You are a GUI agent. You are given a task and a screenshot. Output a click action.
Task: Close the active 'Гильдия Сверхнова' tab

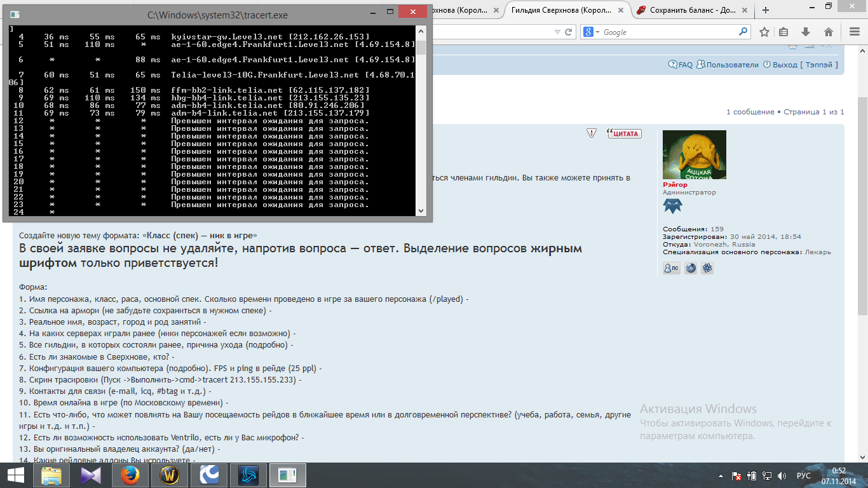(x=620, y=10)
